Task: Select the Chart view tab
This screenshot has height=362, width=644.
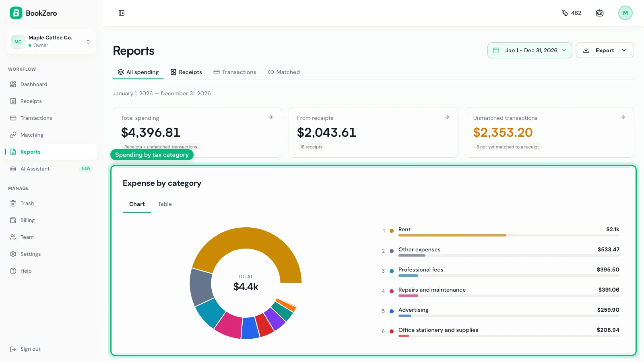Action: 137,204
